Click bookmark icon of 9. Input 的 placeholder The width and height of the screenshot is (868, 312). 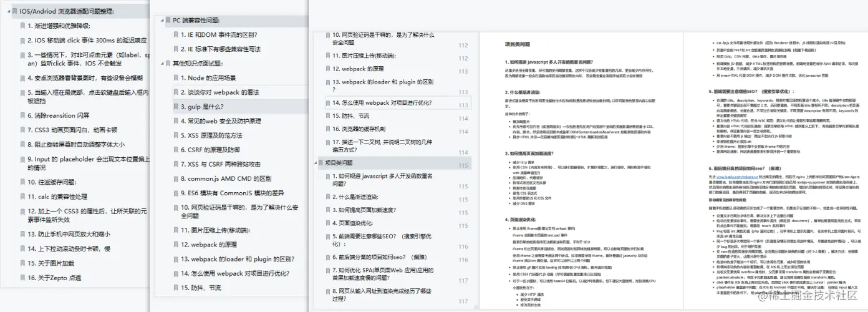click(x=22, y=159)
